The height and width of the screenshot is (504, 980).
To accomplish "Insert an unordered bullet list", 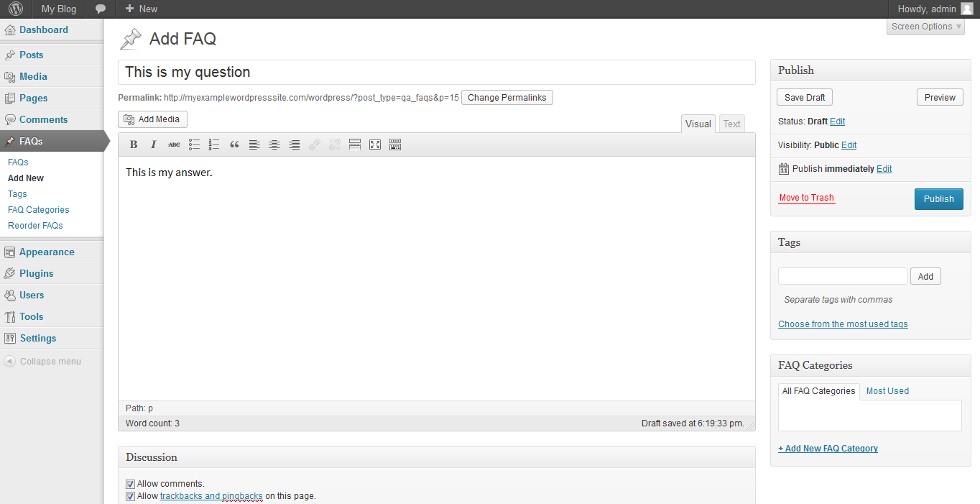I will (x=194, y=145).
